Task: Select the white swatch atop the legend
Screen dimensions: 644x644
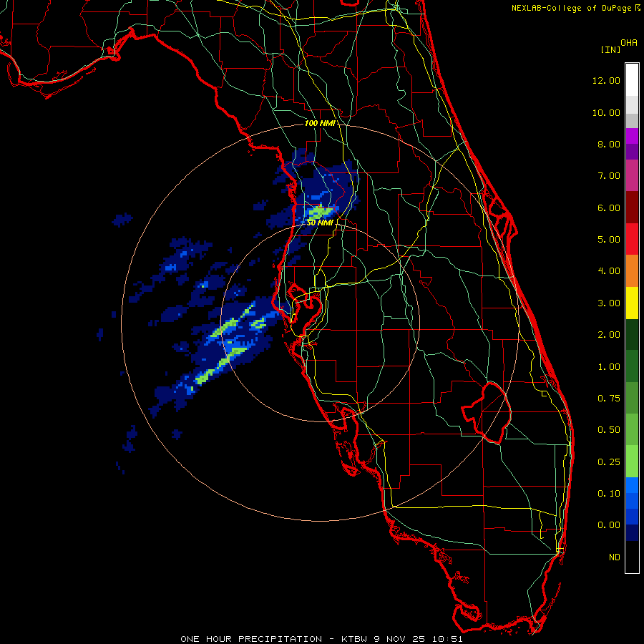Action: click(632, 80)
